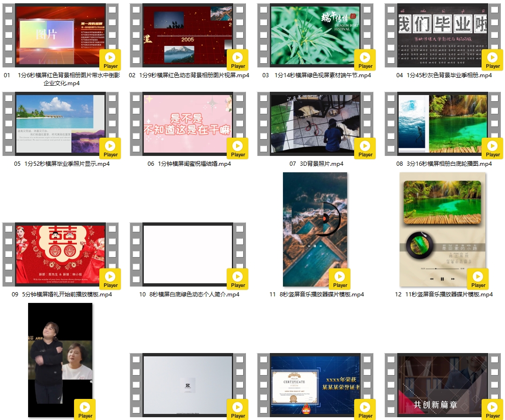
Task: Select the filename 10 8秒横屏白底绿色动态个人简介.mp4
Action: click(189, 295)
